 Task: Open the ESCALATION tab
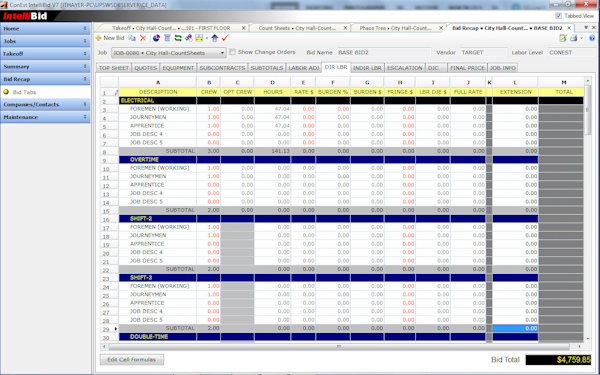coord(404,68)
